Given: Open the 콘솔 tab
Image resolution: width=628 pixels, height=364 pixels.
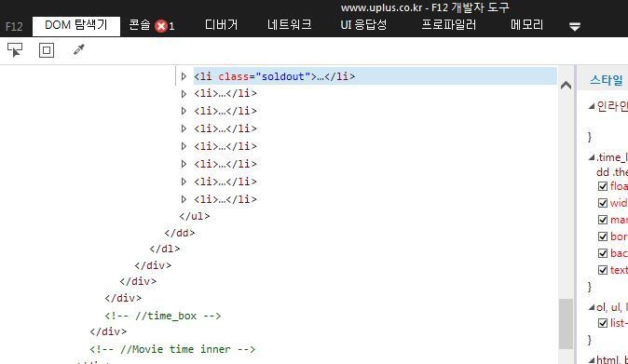Looking at the screenshot, I should 140,25.
